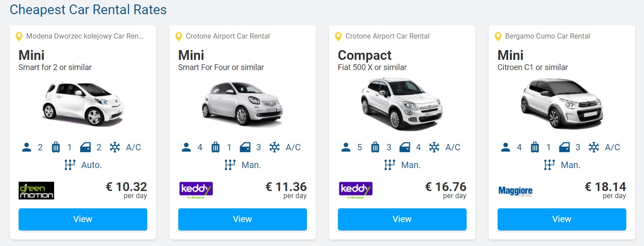Click the Man. gearbox icon on the Fiat 500 X card
The image size is (644, 246).
389,165
